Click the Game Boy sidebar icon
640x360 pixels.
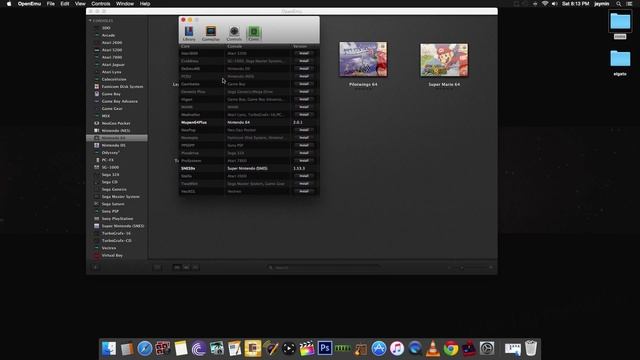pyautogui.click(x=97, y=94)
